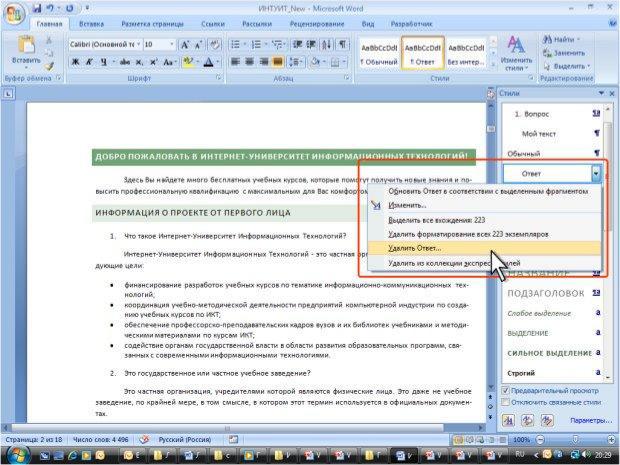Click dropdown arrow of Ответ style
The height and width of the screenshot is (465, 620).
click(x=596, y=173)
